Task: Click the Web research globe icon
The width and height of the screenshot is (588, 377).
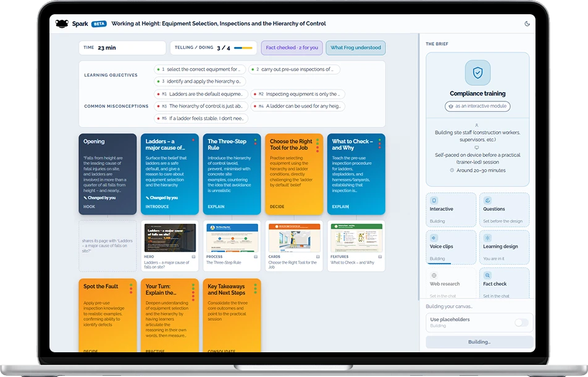Action: click(x=434, y=276)
